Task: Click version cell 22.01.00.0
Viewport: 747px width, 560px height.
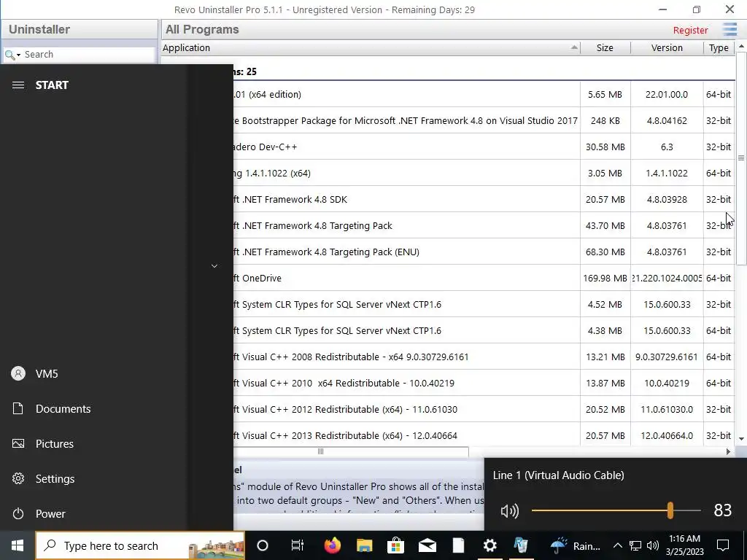Action: click(x=667, y=94)
